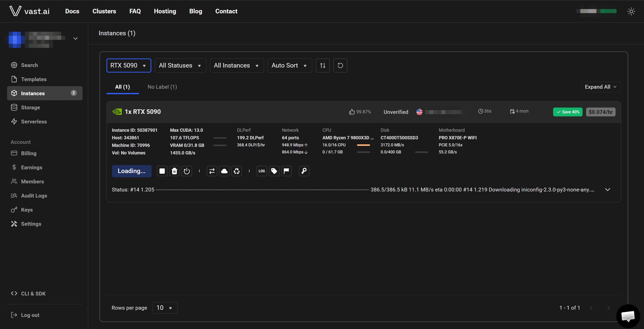Open Docs in the top navigation
This screenshot has height=329, width=644.
pyautogui.click(x=72, y=11)
